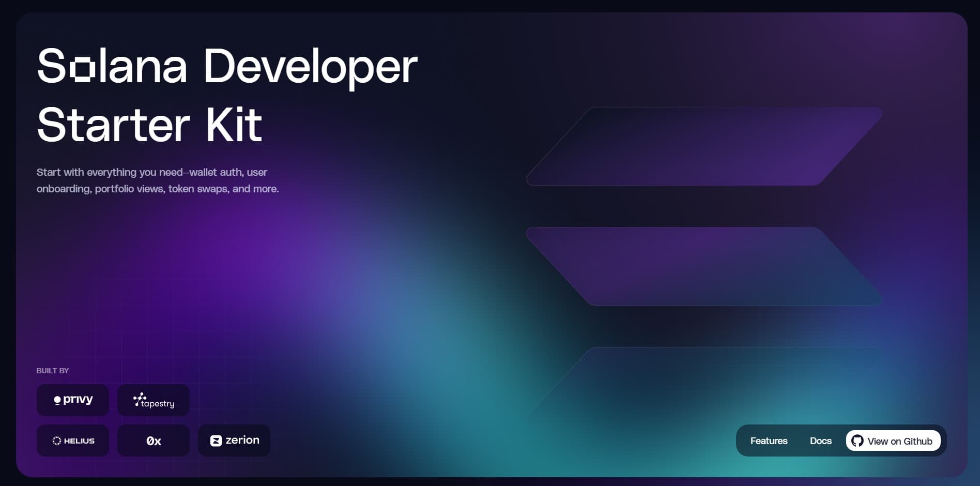
Task: Click the "privy" wordmark text
Action: coord(78,399)
